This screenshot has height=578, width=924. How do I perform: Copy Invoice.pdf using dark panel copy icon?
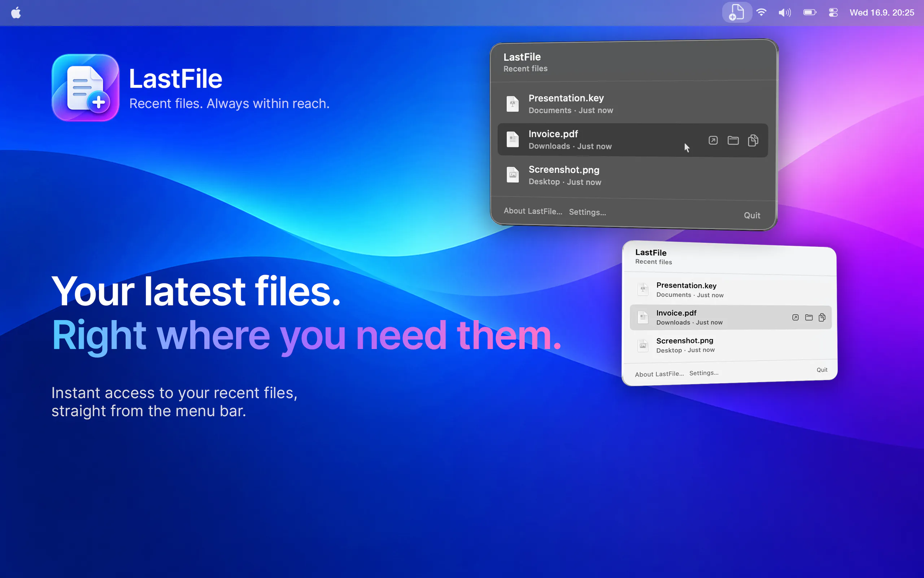coord(753,140)
